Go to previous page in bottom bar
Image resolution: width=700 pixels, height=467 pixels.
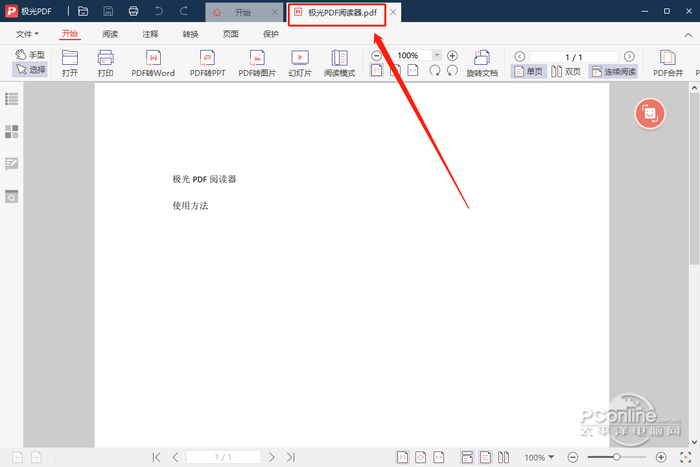click(175, 457)
